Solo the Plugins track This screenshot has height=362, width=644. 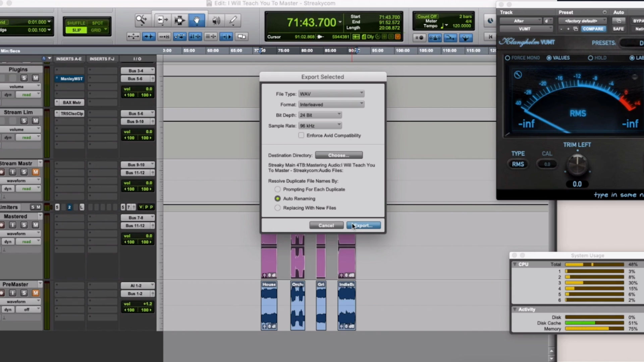(24, 78)
